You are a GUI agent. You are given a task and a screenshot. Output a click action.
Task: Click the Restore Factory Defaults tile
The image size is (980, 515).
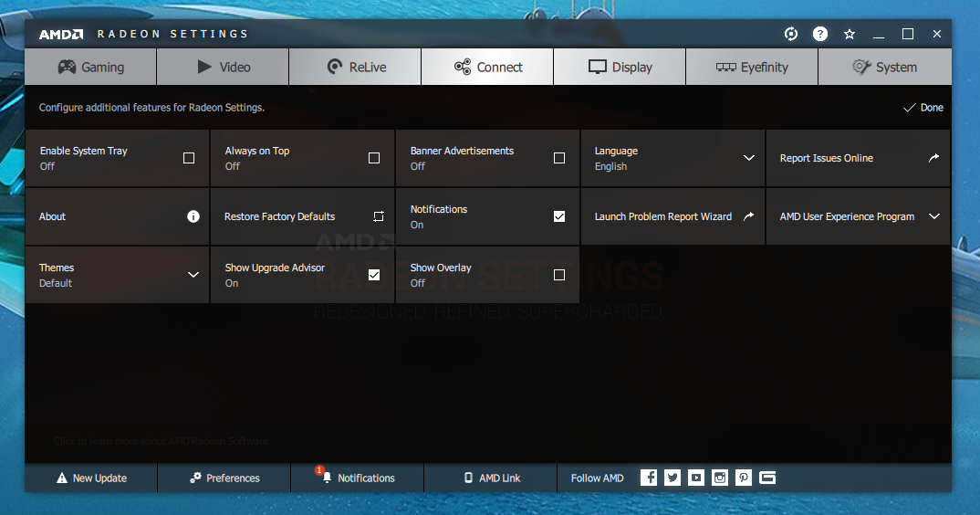[x=303, y=216]
